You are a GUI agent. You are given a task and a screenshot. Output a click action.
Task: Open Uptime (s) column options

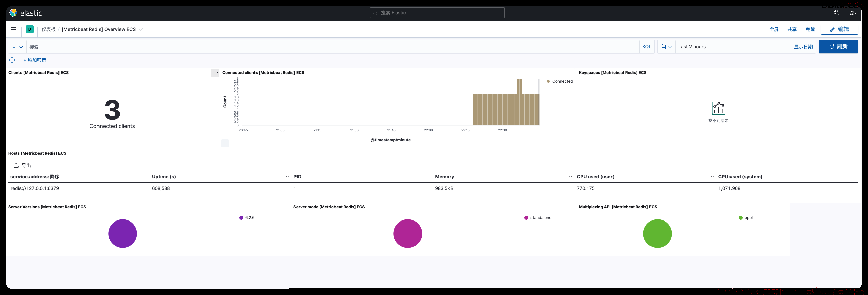[287, 177]
